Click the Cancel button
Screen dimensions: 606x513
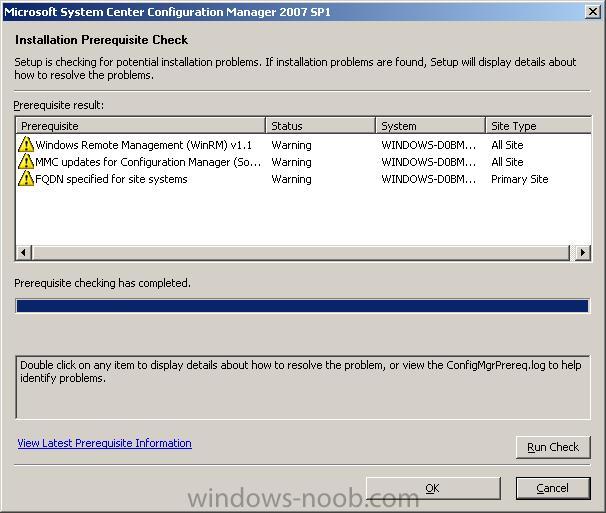(x=553, y=488)
